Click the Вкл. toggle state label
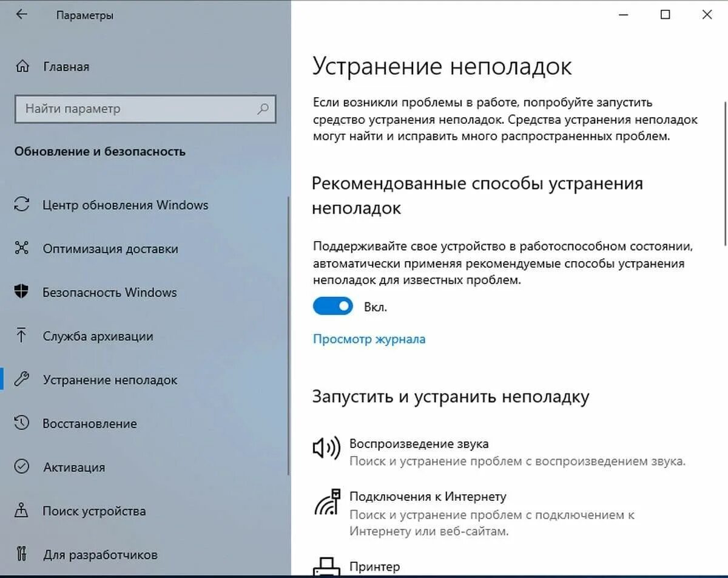The height and width of the screenshot is (578, 728). [x=376, y=307]
